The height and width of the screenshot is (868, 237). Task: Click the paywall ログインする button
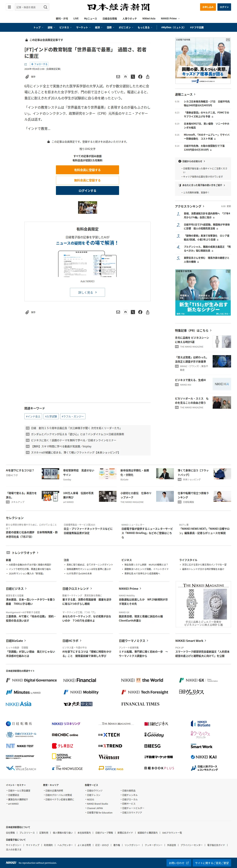tap(87, 191)
